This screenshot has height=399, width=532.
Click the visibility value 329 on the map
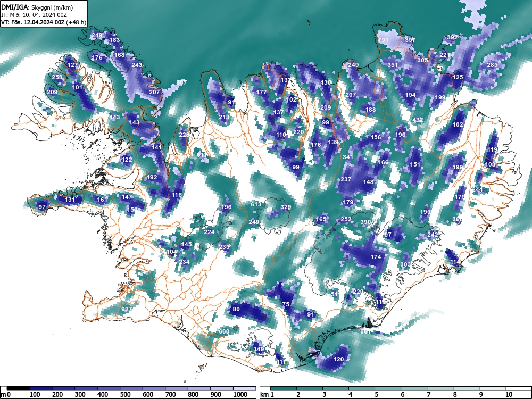point(286,207)
